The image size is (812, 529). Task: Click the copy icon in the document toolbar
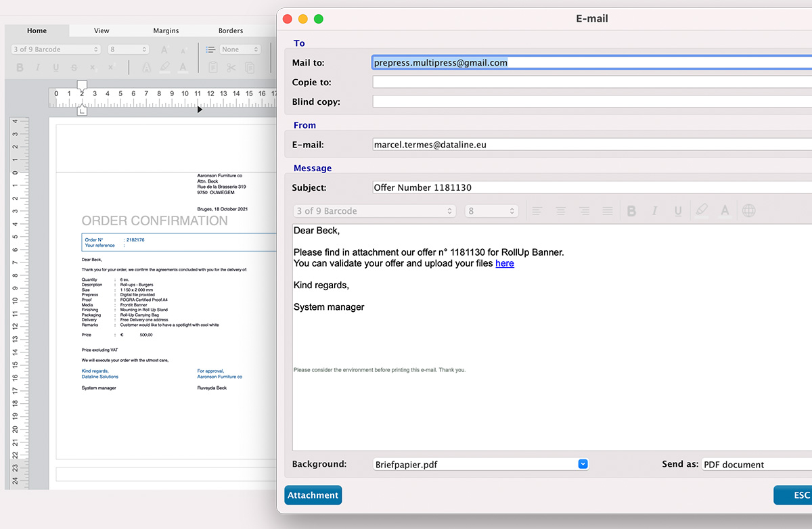[x=250, y=68]
